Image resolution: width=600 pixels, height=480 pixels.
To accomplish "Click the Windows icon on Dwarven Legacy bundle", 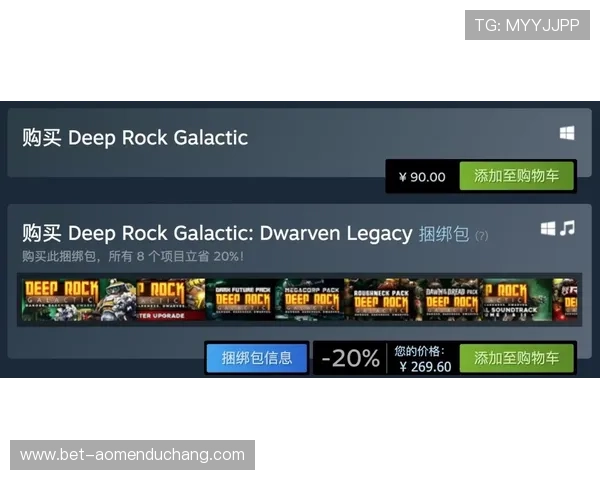I will pos(548,228).
